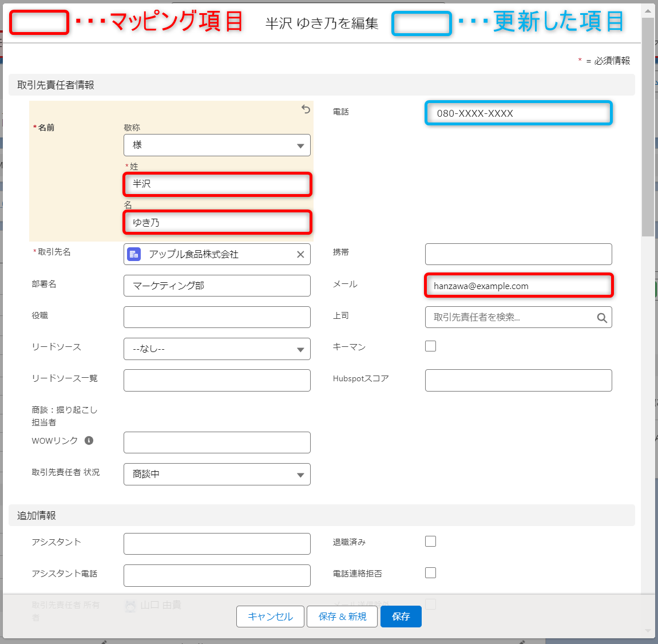Viewport: 658px width, 644px height.
Task: Open the 取引先責任者 状況 dropdown showing 商談中
Action: pyautogui.click(x=217, y=475)
